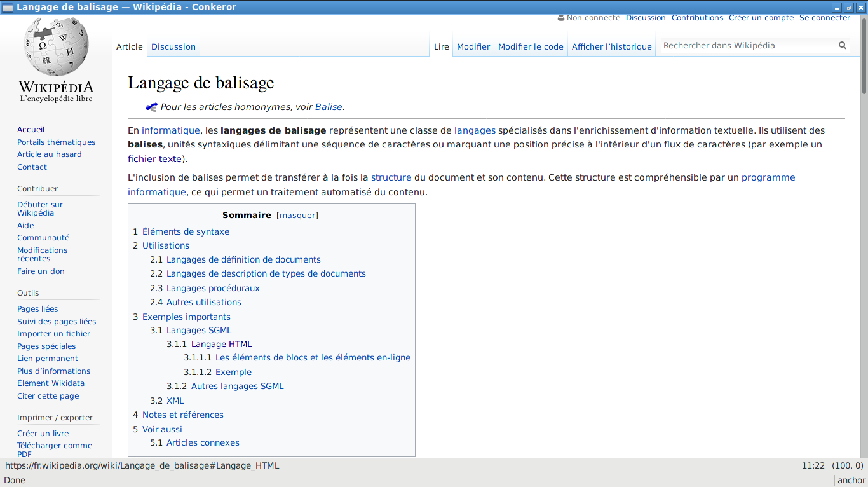This screenshot has width=868, height=487.
Task: Click the user icon next to Non connecté
Action: pos(560,18)
